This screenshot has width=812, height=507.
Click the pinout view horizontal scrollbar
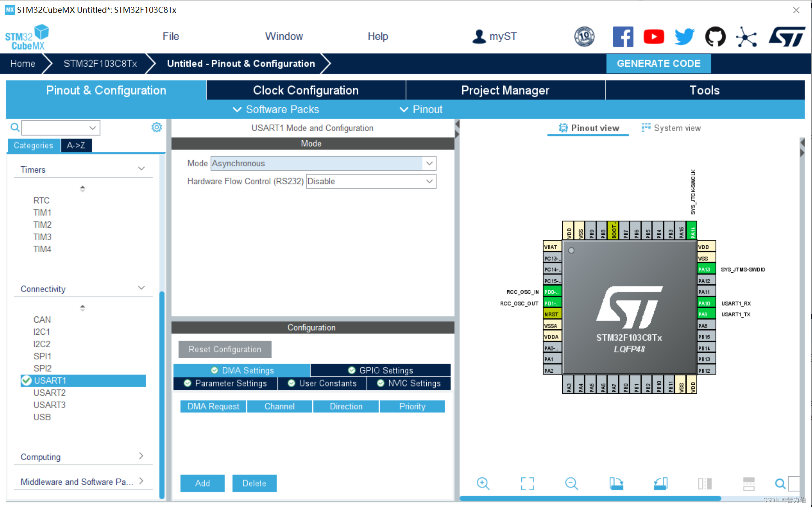[591, 498]
